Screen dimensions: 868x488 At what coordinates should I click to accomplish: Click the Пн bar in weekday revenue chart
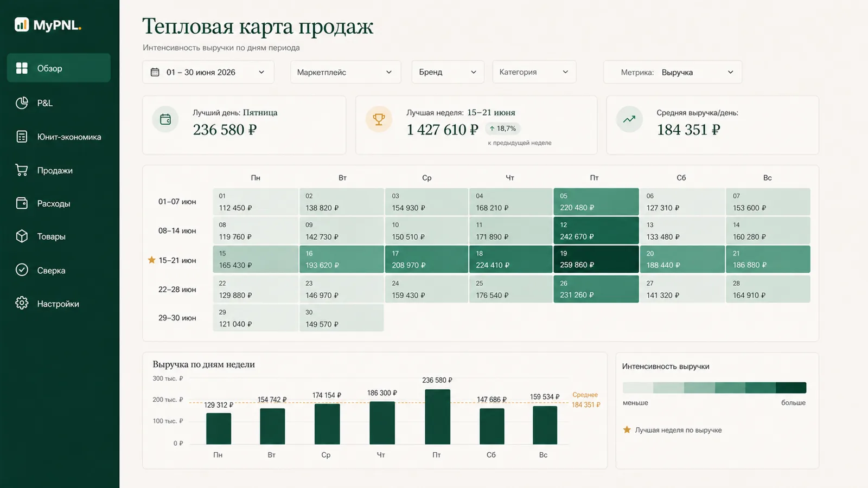pos(219,428)
